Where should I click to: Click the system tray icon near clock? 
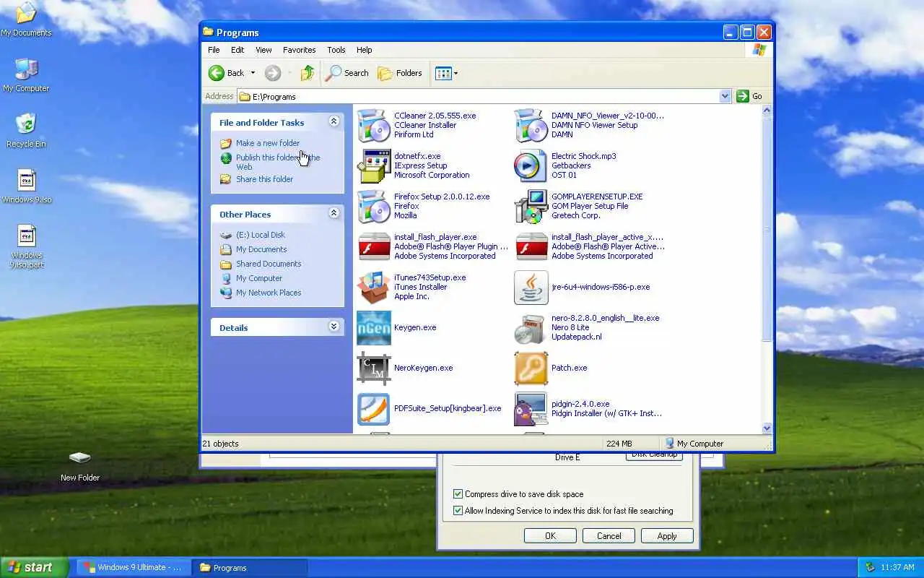[x=869, y=567]
